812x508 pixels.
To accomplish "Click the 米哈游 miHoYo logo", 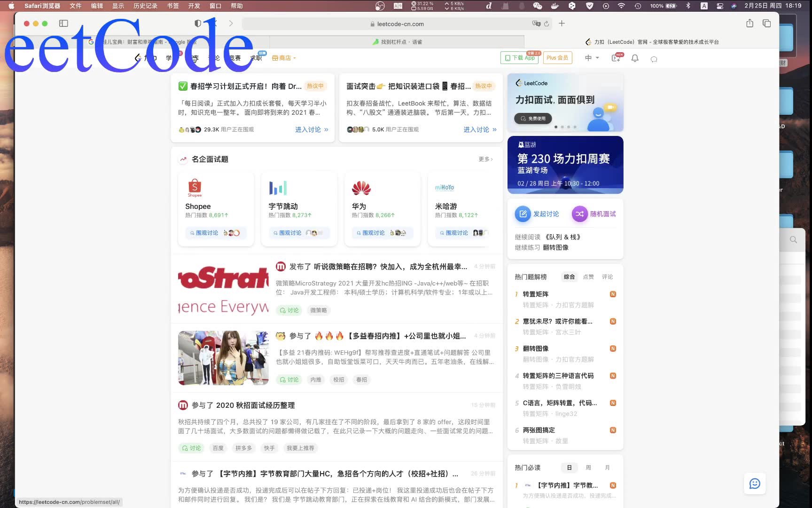I will click(445, 188).
